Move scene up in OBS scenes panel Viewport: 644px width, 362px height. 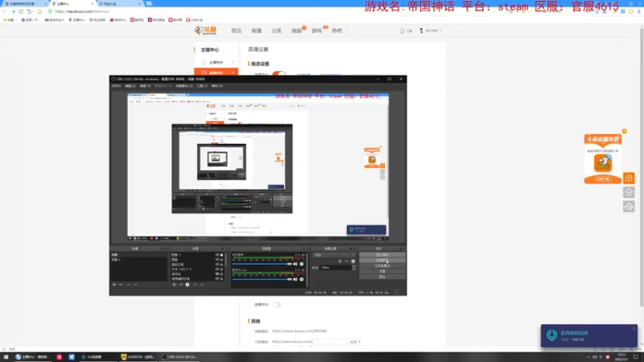tap(129, 285)
